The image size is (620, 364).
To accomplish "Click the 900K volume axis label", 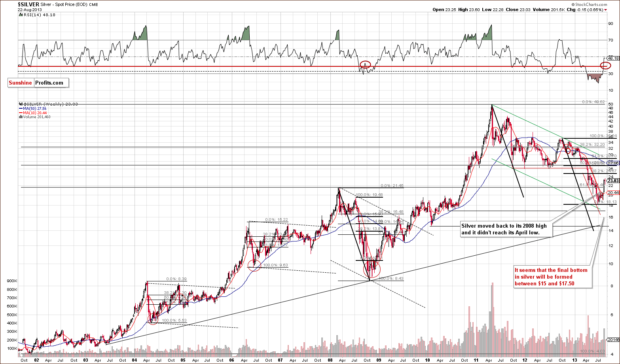I will click(x=12, y=281).
